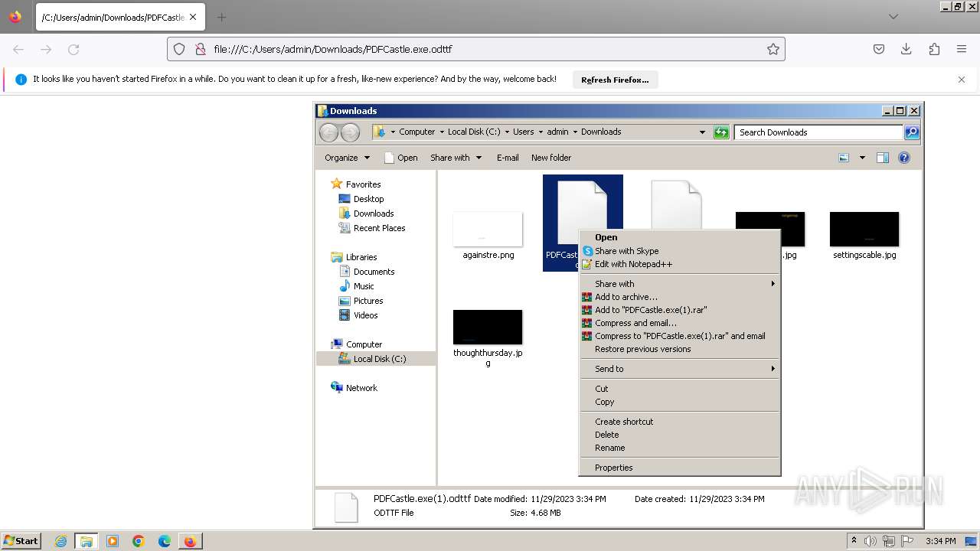
Task: Choose Copy in the context menu
Action: 679,402
